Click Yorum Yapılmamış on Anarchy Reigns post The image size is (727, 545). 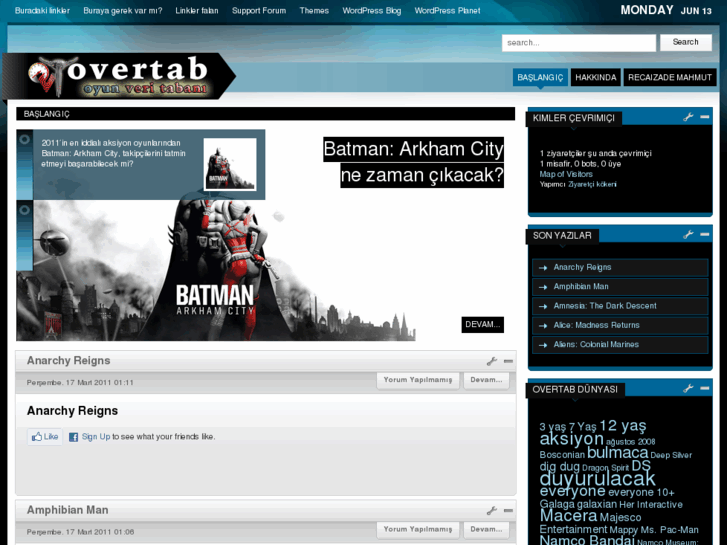click(x=418, y=380)
